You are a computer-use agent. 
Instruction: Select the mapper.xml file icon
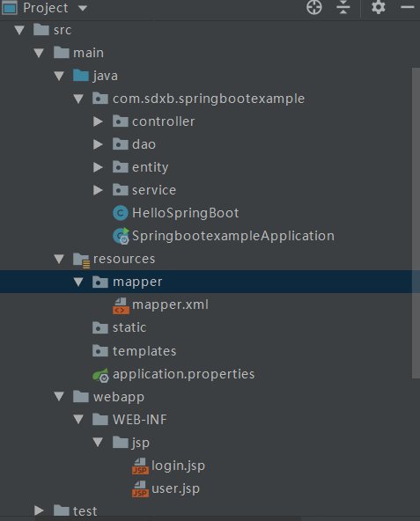121,305
